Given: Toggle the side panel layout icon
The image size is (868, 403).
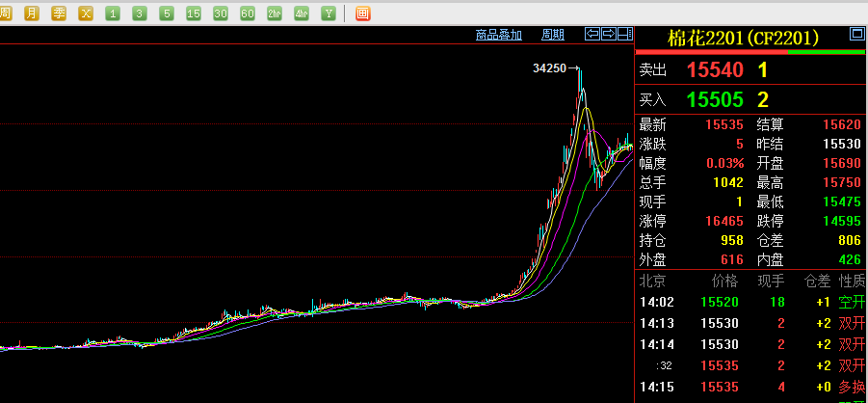Looking at the screenshot, I should click(x=624, y=34).
